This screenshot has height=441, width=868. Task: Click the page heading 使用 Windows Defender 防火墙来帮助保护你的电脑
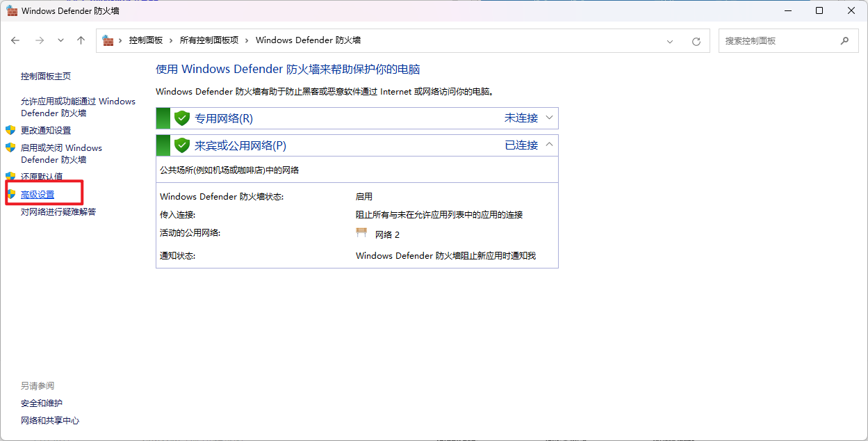288,70
